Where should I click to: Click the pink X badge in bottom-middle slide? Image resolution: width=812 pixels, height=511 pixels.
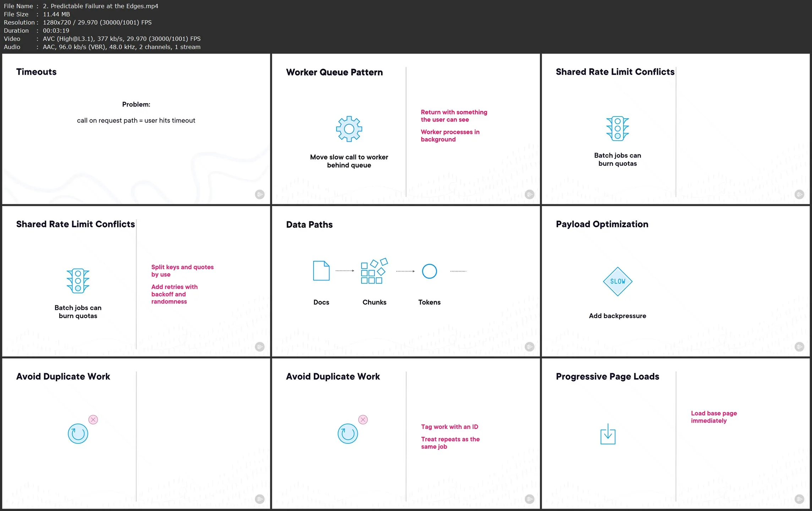click(363, 420)
